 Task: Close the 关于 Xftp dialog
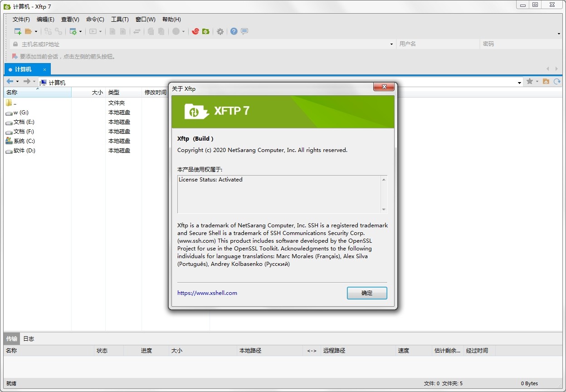click(384, 87)
